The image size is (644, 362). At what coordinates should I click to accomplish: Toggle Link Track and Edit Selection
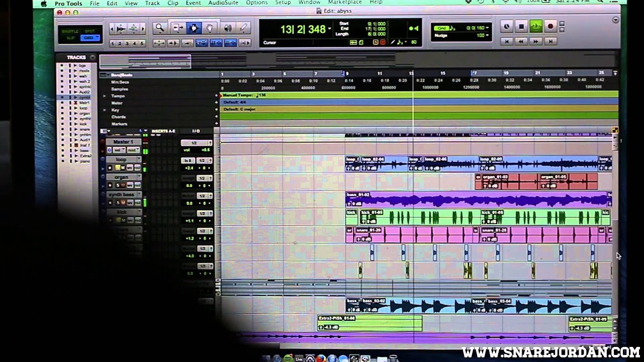tap(231, 43)
